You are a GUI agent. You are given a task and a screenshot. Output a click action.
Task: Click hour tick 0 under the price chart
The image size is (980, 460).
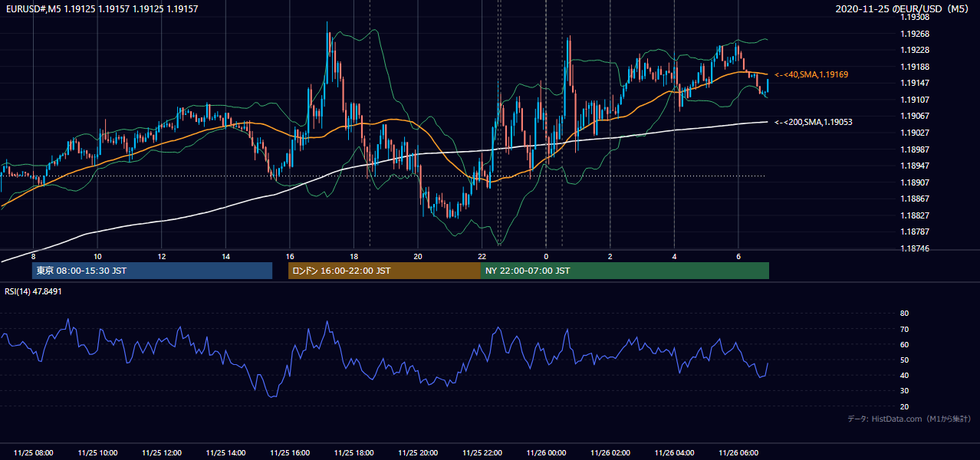546,256
